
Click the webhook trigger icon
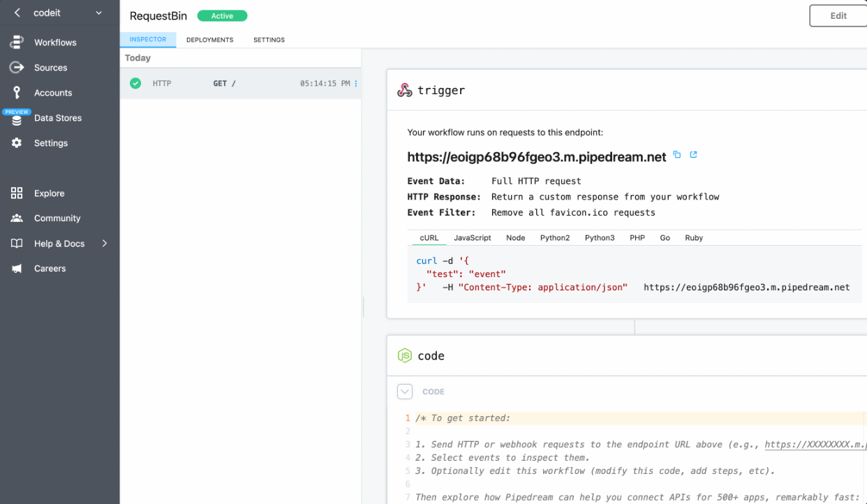click(404, 90)
